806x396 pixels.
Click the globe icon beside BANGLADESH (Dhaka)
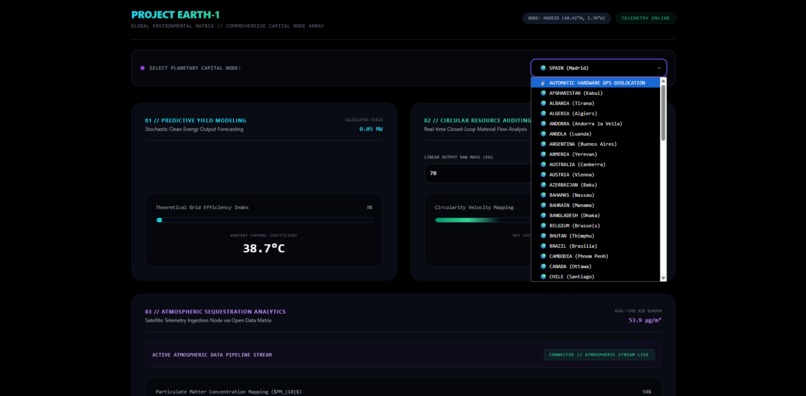pyautogui.click(x=543, y=215)
